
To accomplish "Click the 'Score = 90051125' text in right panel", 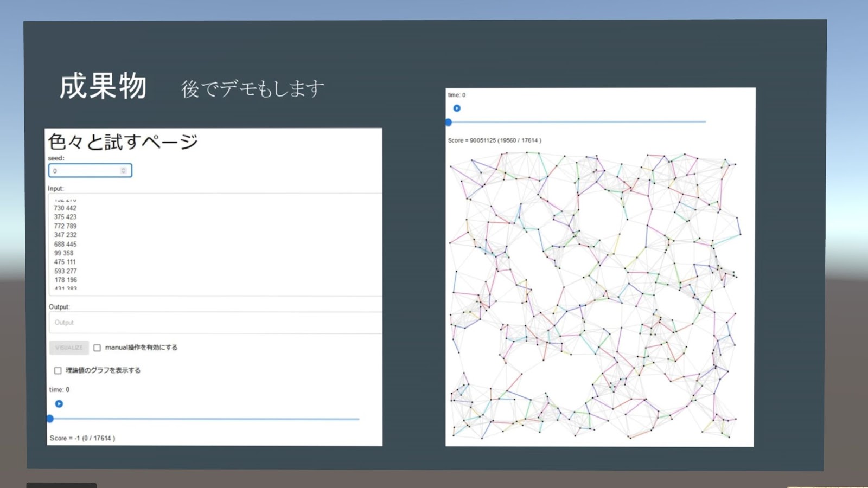I will tap(472, 140).
